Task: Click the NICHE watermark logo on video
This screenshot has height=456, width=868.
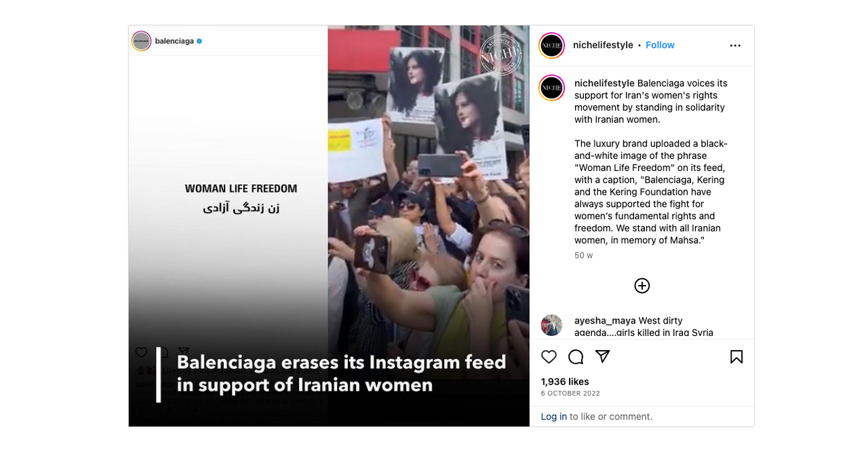Action: pos(500,54)
